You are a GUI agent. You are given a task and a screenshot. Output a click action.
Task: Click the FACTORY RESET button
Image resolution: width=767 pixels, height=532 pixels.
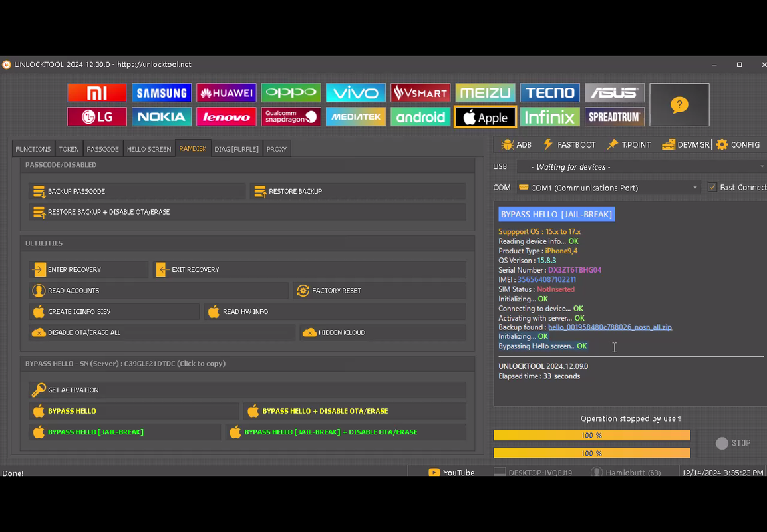pyautogui.click(x=380, y=291)
